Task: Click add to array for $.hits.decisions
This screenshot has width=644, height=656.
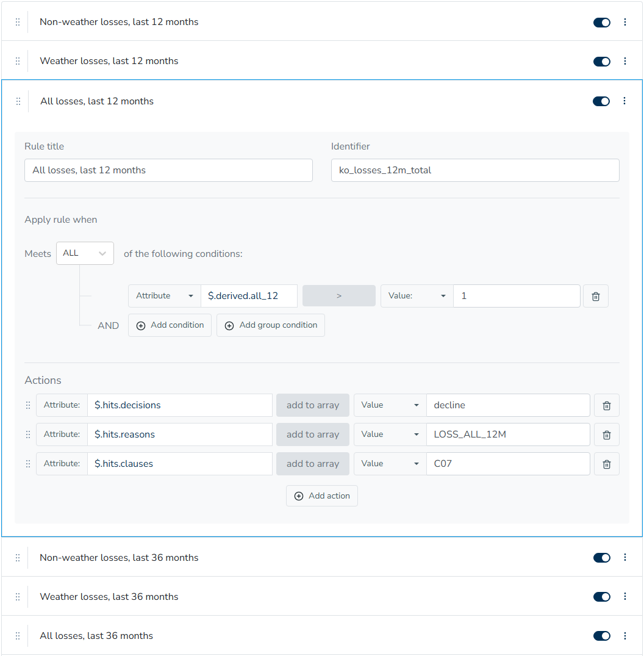Action: 313,405
